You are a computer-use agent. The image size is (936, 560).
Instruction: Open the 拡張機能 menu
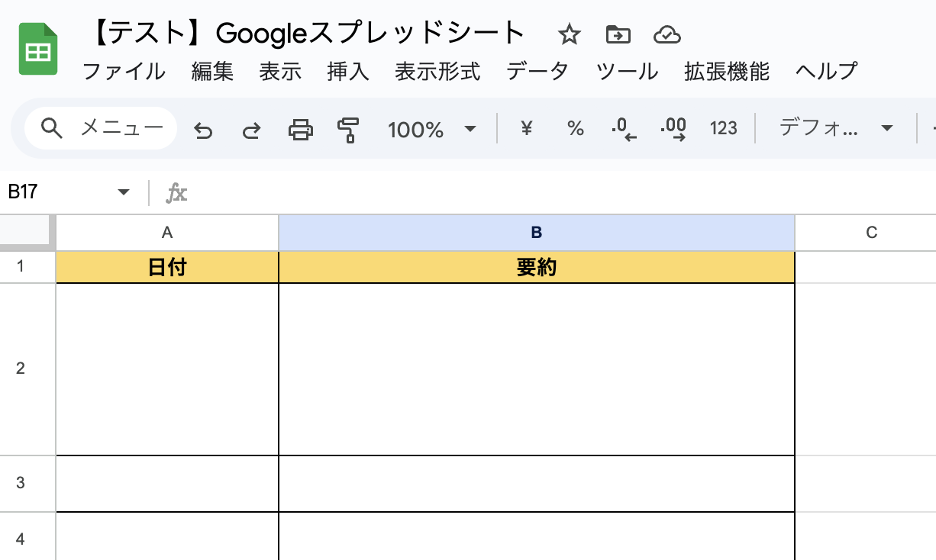[x=727, y=72]
